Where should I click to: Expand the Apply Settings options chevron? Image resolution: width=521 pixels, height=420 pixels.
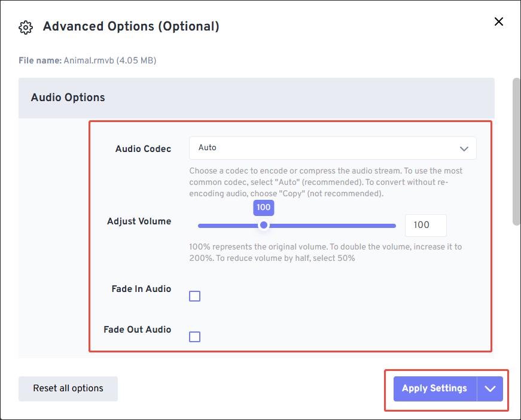pyautogui.click(x=490, y=388)
